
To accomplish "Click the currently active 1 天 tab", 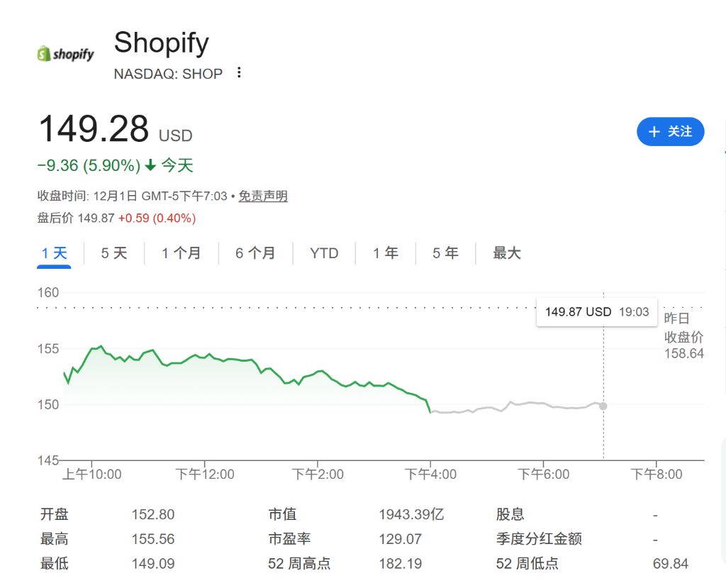I will click(x=54, y=253).
